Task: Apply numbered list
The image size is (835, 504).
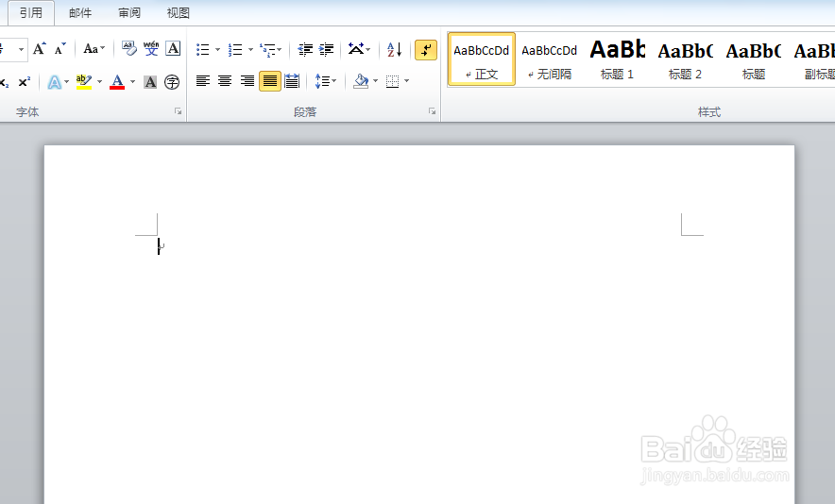Action: pyautogui.click(x=235, y=50)
